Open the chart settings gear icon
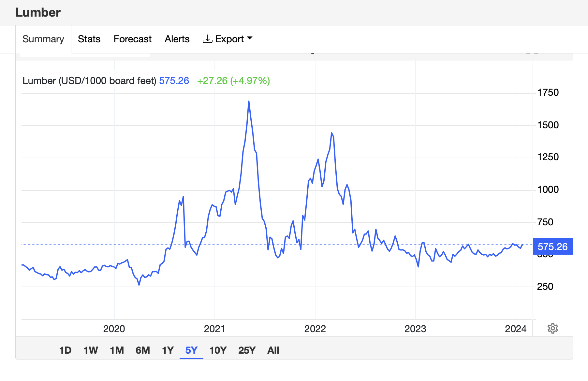Screen dimensions: 588x381 (x=552, y=328)
